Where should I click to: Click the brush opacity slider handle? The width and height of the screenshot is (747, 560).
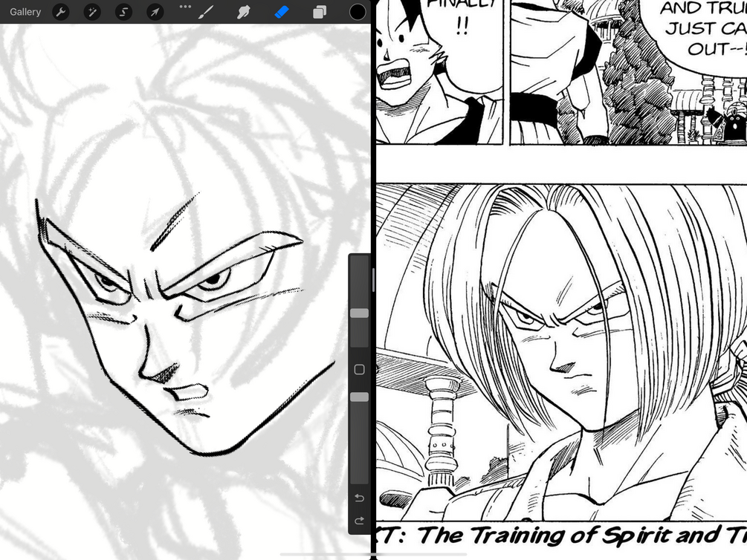360,397
